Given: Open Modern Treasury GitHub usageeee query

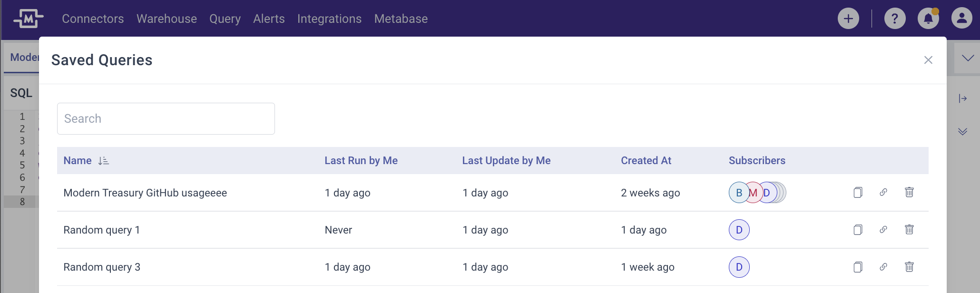Looking at the screenshot, I should 145,193.
